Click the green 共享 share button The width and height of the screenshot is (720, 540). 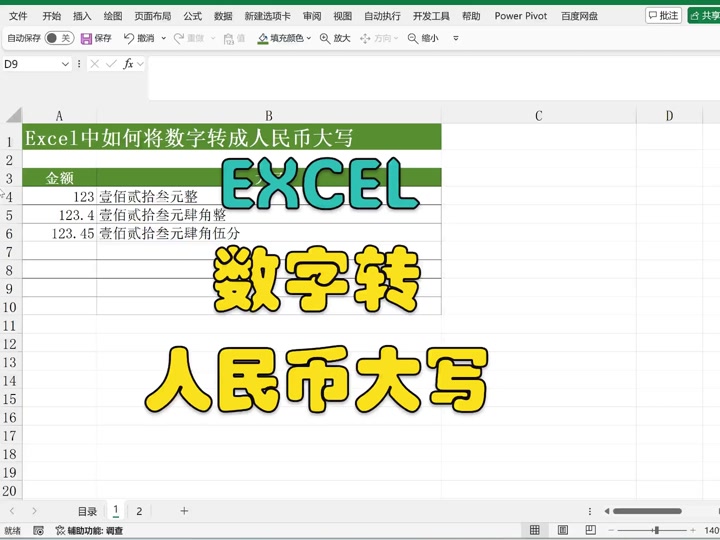coord(704,16)
